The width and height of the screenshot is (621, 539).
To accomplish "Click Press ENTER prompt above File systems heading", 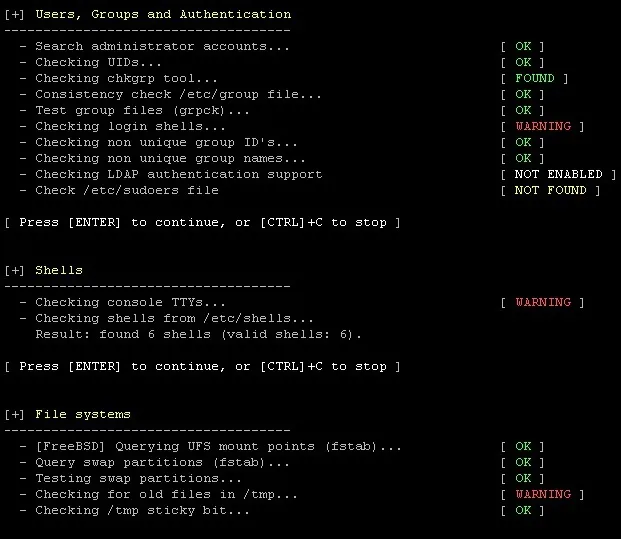I will tap(202, 367).
